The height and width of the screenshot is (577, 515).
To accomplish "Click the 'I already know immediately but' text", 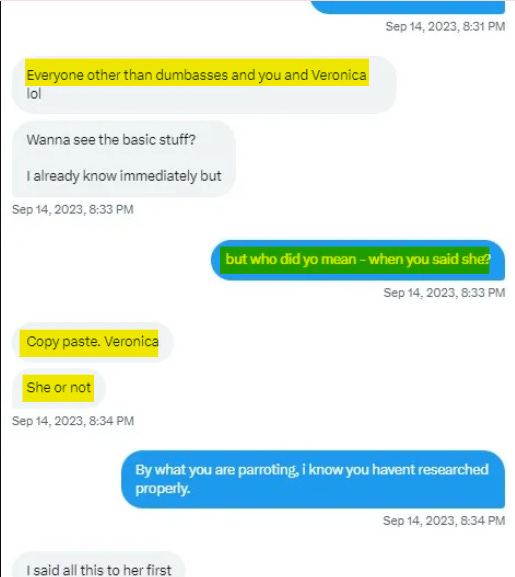I will (124, 176).
